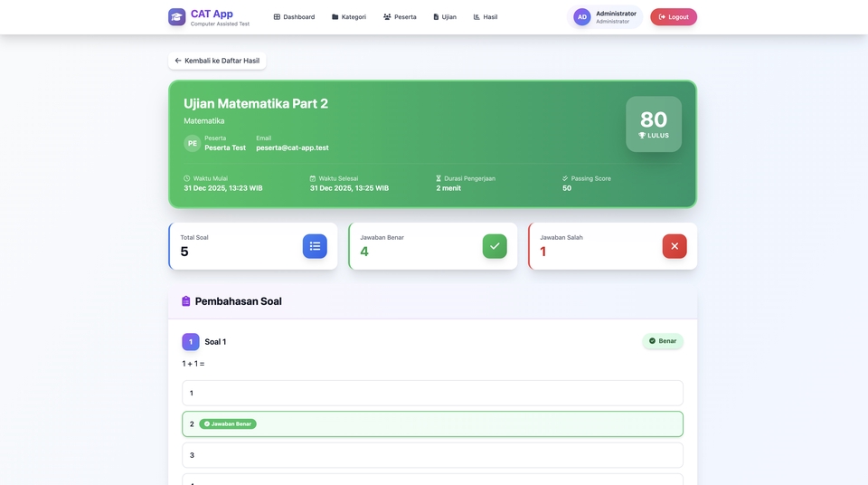Click the purple clipboard icon beside Pembahasan Soal
This screenshot has height=485, width=868.
pos(186,301)
